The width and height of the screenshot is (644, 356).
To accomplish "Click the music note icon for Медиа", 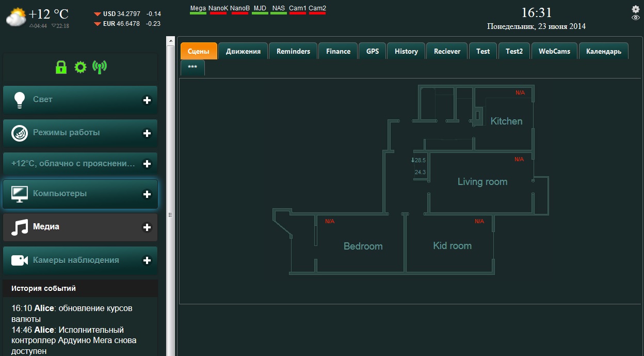I will pos(20,227).
